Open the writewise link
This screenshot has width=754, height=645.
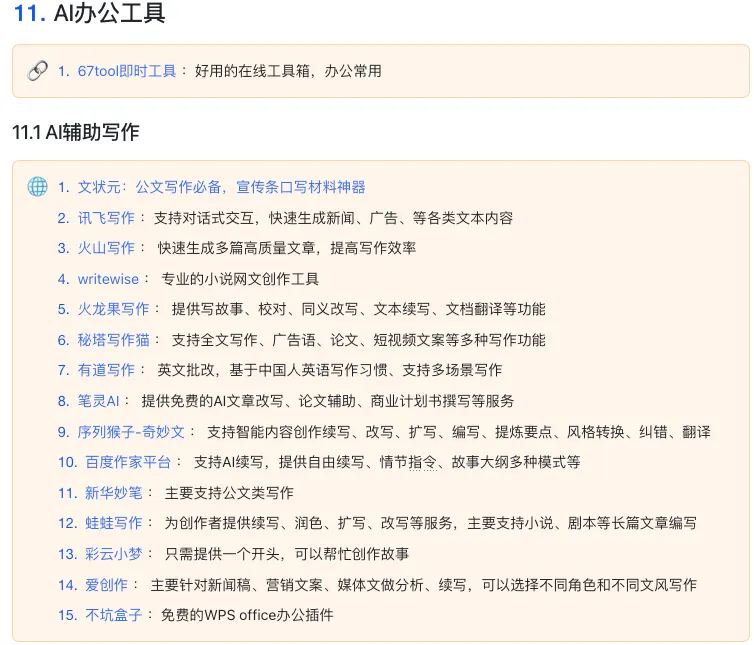click(108, 279)
